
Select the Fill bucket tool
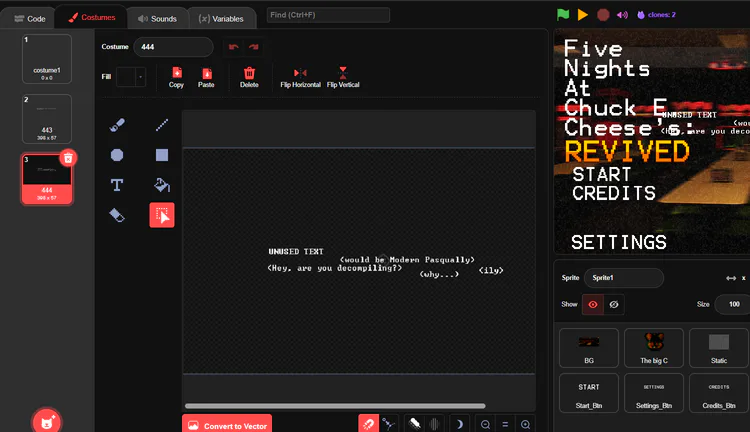click(162, 185)
